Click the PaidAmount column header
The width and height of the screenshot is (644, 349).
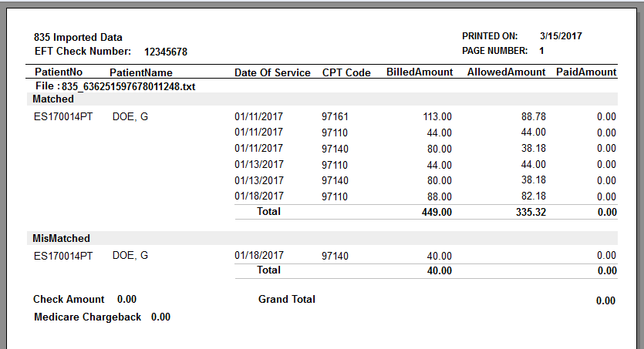click(x=586, y=72)
